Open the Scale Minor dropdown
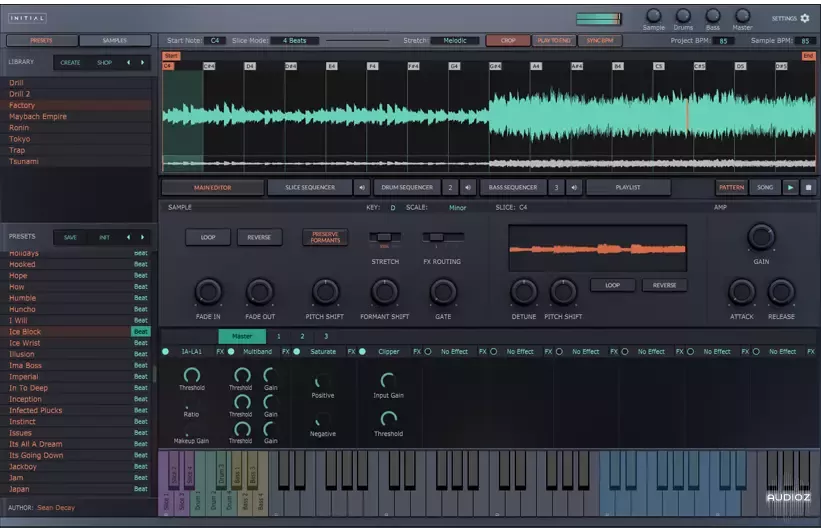The height and width of the screenshot is (532, 821). tap(457, 208)
